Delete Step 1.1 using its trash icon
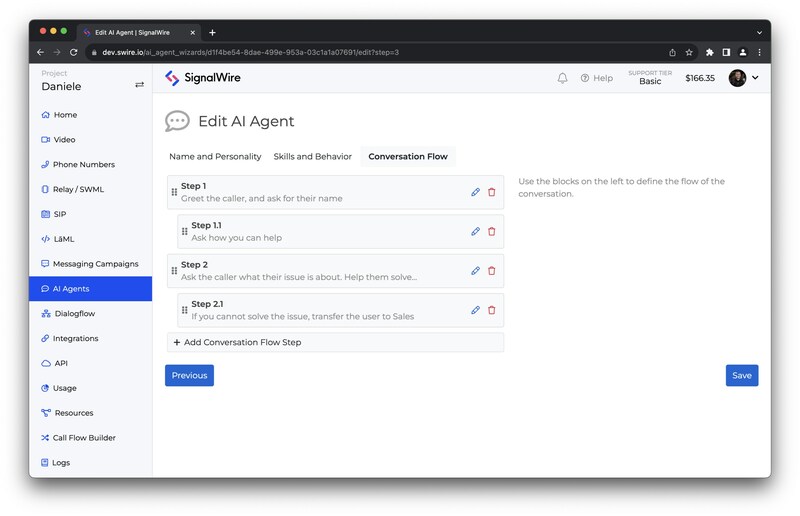800x516 pixels. click(491, 231)
